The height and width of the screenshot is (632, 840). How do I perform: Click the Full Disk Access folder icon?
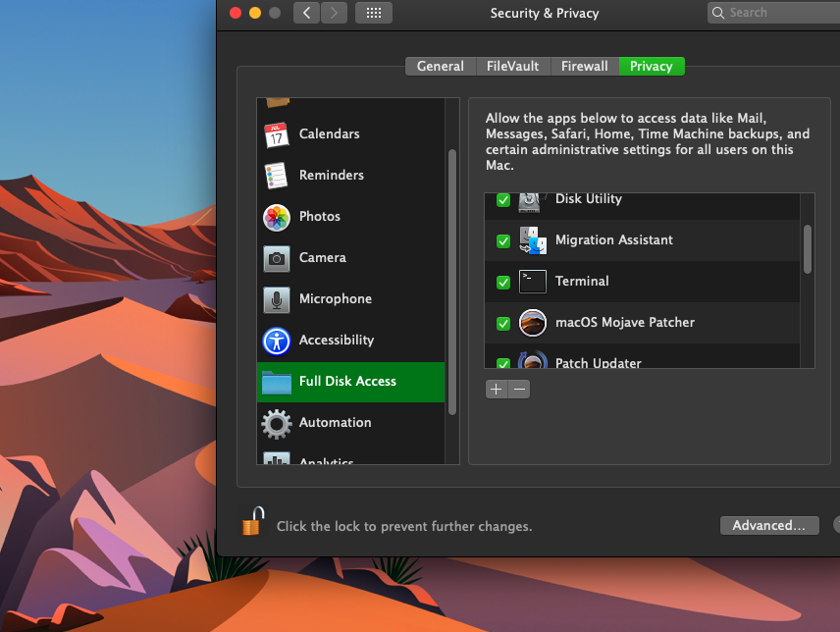(277, 383)
